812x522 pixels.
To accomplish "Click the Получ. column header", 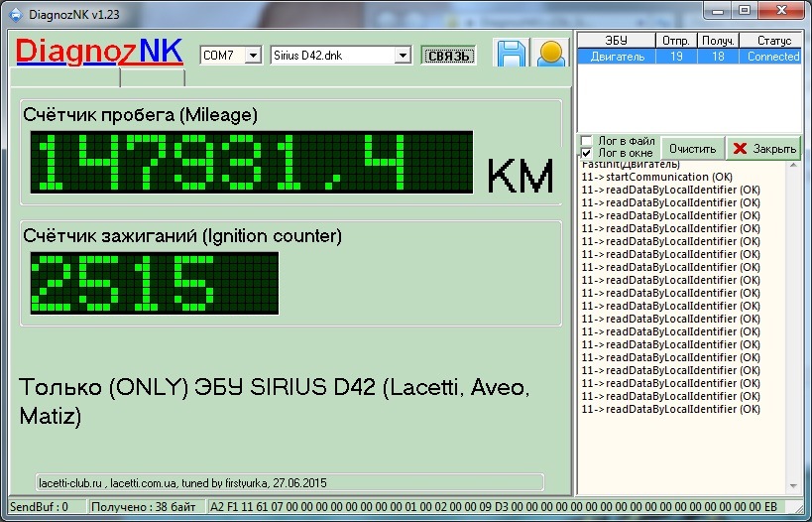I will pyautogui.click(x=718, y=41).
